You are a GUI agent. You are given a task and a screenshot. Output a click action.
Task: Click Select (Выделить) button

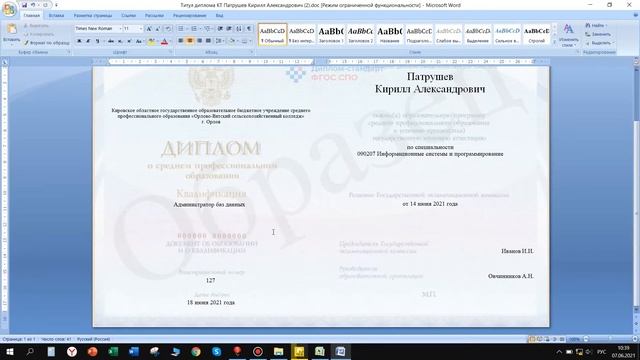599,43
